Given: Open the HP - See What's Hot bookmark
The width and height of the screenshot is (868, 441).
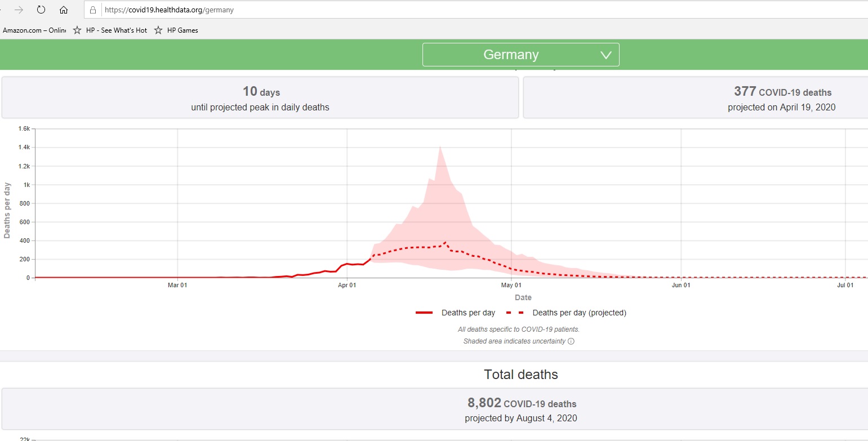Looking at the screenshot, I should (x=117, y=30).
